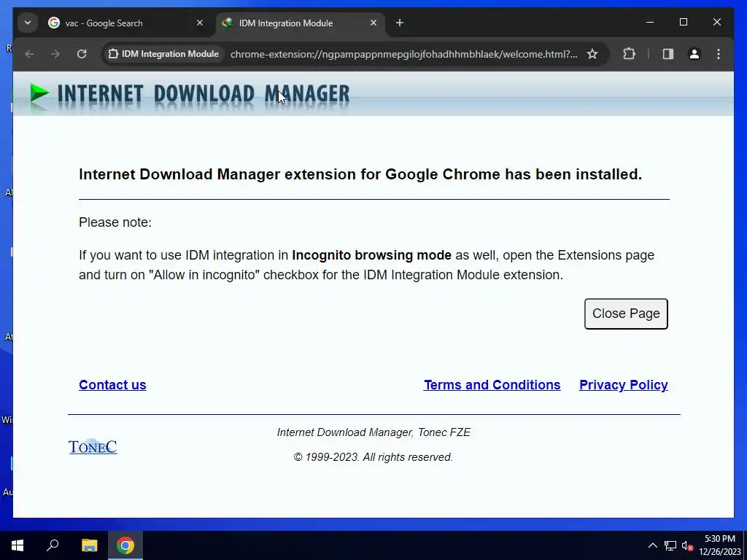The height and width of the screenshot is (560, 747).
Task: Click the IDM Integration Module site info chip
Action: pyautogui.click(x=164, y=54)
